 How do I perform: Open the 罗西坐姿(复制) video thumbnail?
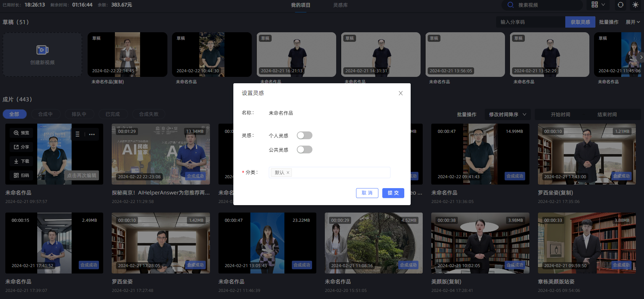(587, 154)
